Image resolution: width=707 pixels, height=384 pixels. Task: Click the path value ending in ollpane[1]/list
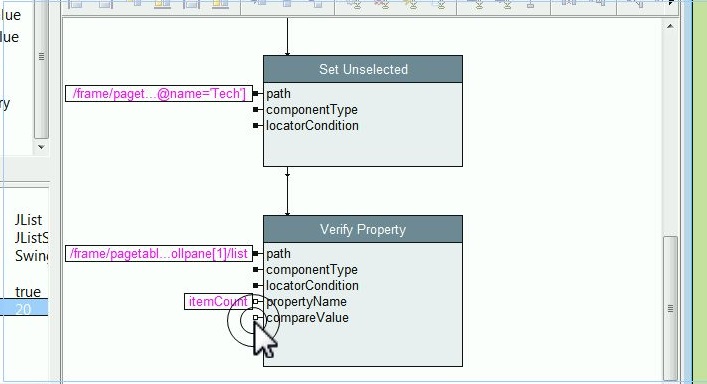click(x=159, y=254)
